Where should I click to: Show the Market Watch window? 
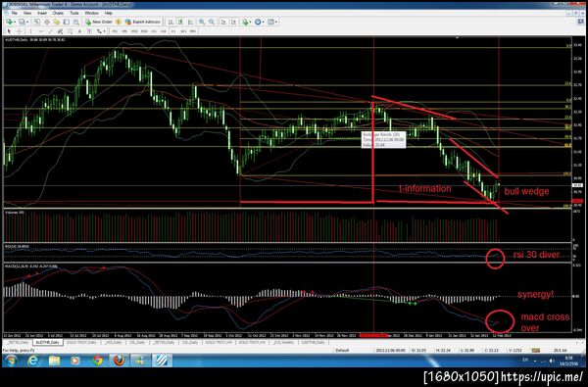point(37,22)
